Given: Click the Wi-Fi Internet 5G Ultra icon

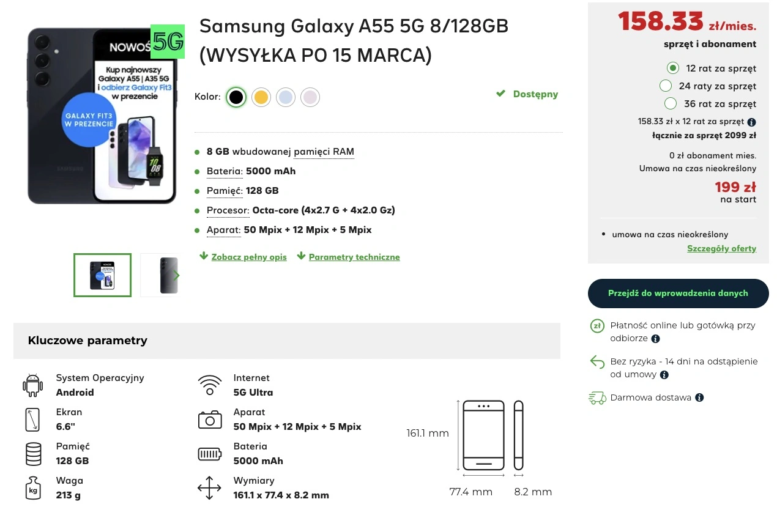Looking at the screenshot, I should [x=209, y=385].
